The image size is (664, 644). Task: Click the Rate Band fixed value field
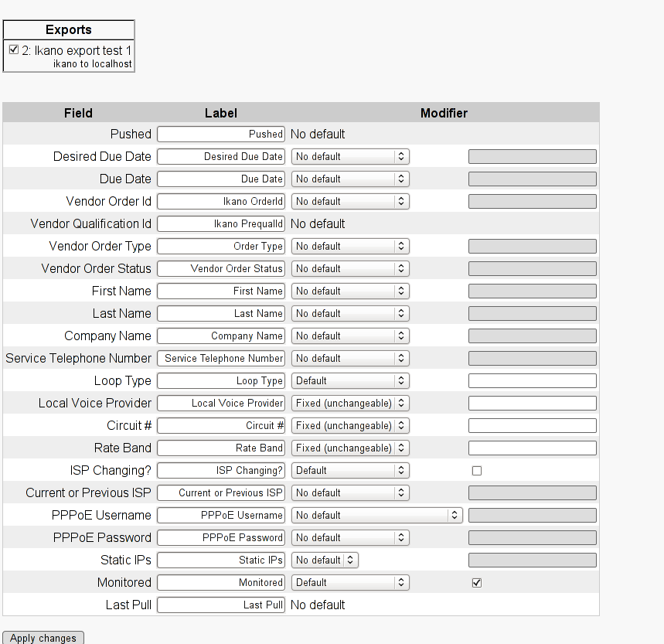pyautogui.click(x=532, y=448)
